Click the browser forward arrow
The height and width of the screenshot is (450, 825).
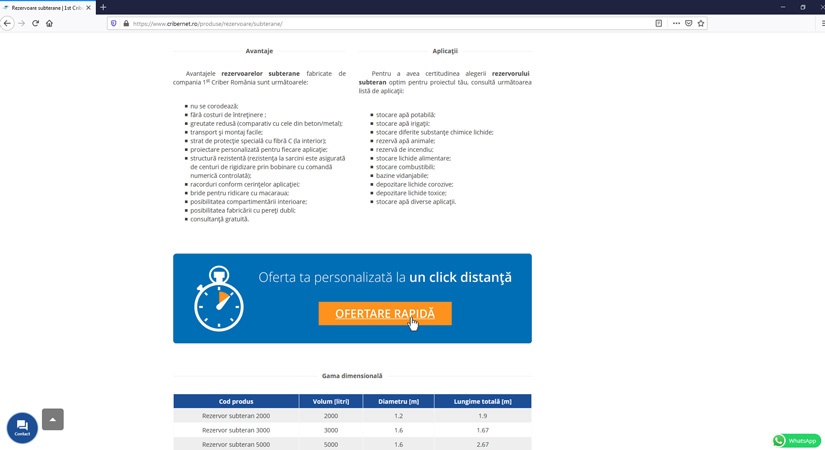(22, 23)
